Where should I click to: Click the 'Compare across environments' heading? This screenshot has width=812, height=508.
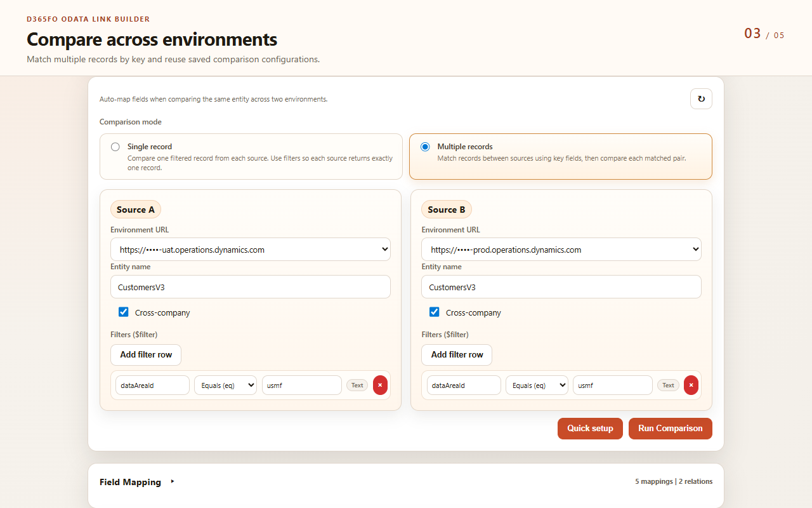click(x=152, y=39)
